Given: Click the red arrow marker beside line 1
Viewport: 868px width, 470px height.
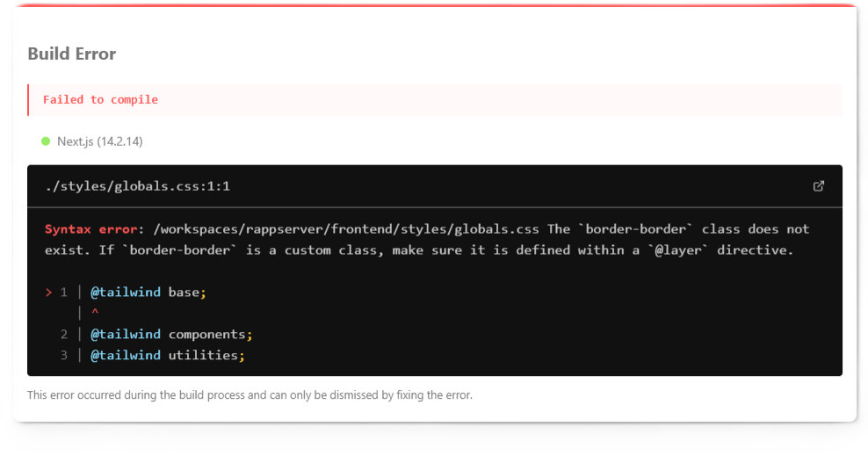Looking at the screenshot, I should (x=48, y=293).
